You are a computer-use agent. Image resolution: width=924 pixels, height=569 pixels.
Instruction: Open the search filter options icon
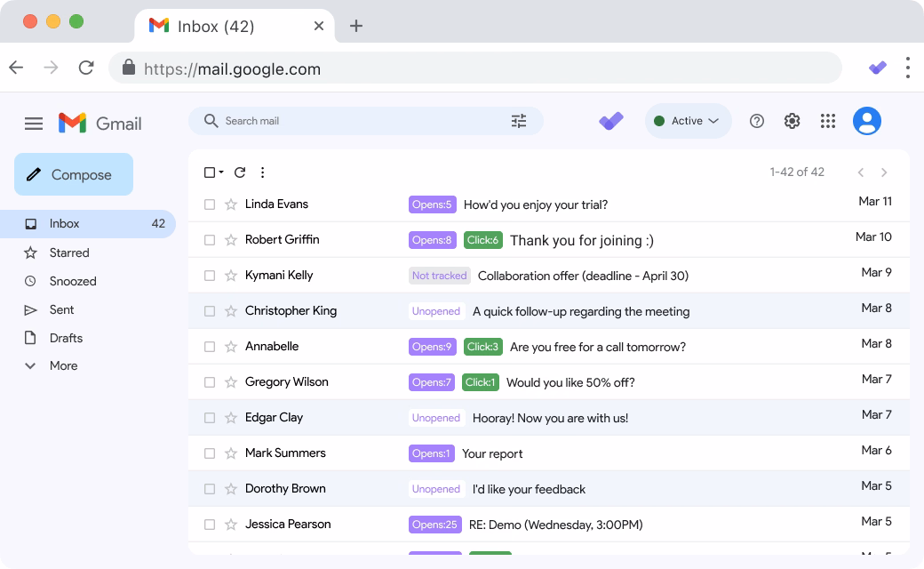pos(519,121)
